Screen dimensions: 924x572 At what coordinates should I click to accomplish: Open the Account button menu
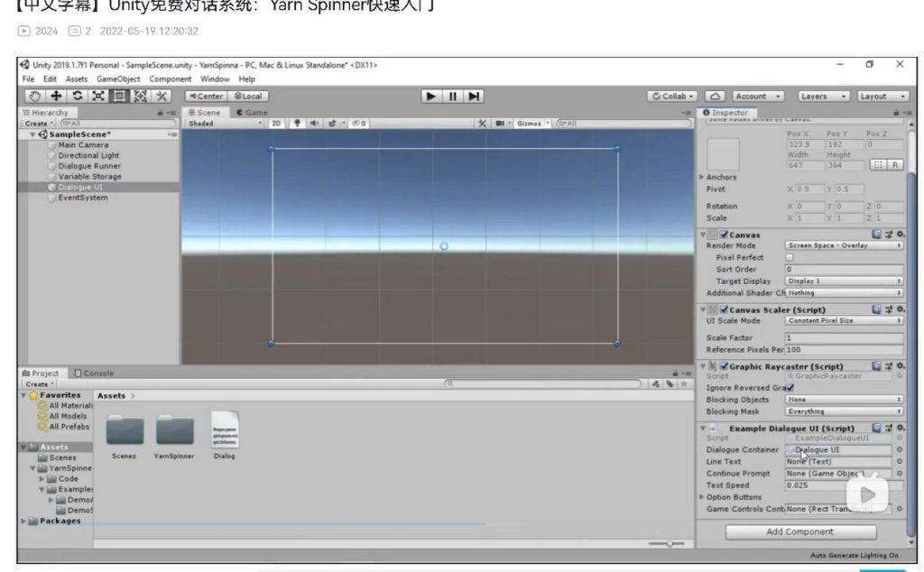click(758, 96)
